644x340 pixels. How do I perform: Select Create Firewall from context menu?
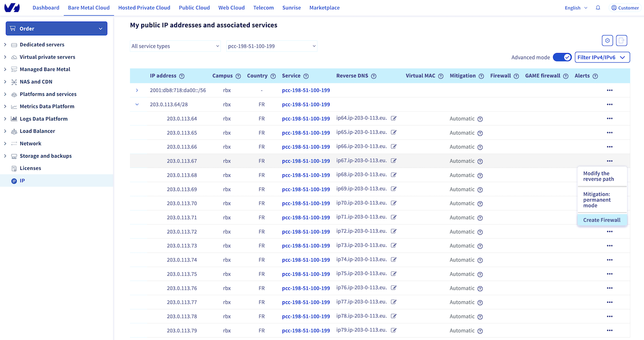coord(602,220)
